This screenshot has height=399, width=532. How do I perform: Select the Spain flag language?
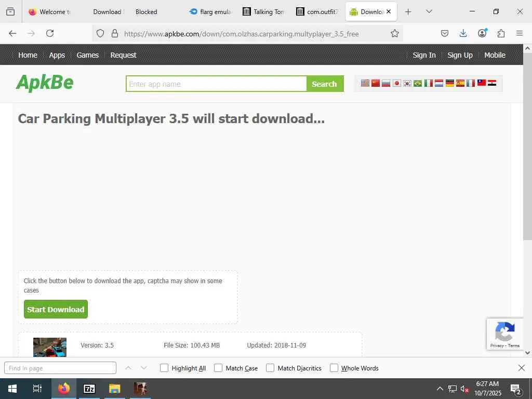[x=460, y=83]
